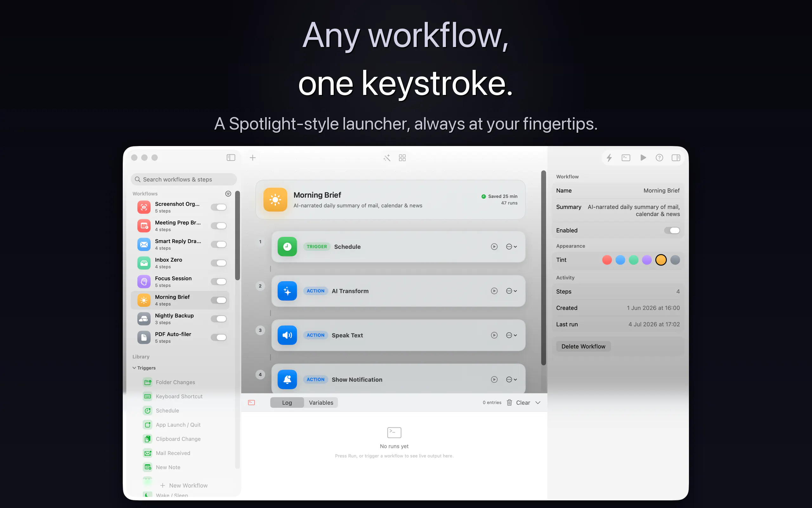Select Clipboard Change trigger icon
This screenshot has width=812, height=508.
tap(147, 439)
